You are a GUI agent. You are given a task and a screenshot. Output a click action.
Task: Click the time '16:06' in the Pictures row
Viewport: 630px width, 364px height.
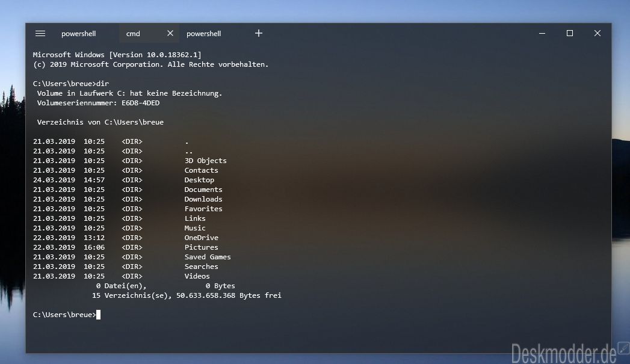(94, 247)
